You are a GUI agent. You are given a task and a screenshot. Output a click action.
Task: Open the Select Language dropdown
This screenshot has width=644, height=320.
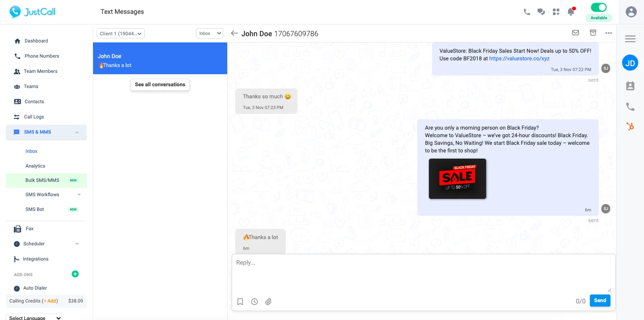[34, 318]
